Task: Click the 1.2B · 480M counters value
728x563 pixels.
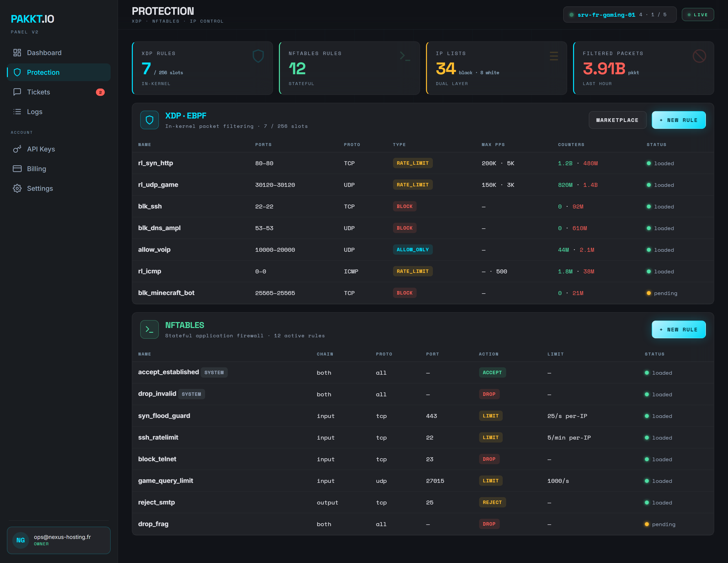Action: [578, 163]
